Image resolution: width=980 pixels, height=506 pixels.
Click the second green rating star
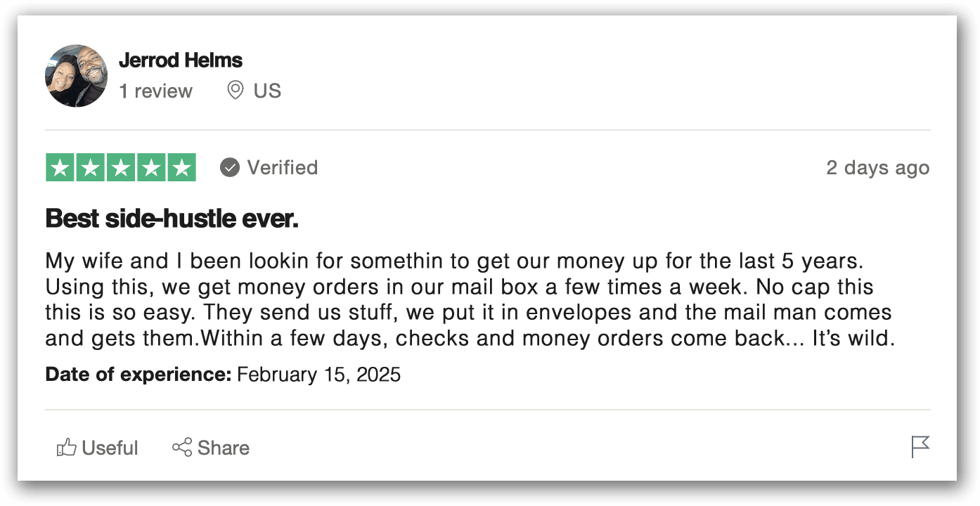90,167
